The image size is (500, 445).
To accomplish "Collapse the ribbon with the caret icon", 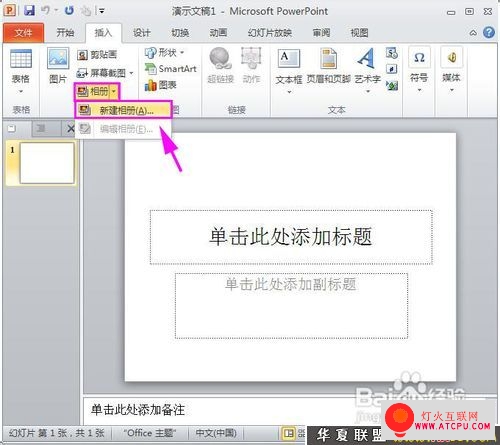I will tap(473, 33).
